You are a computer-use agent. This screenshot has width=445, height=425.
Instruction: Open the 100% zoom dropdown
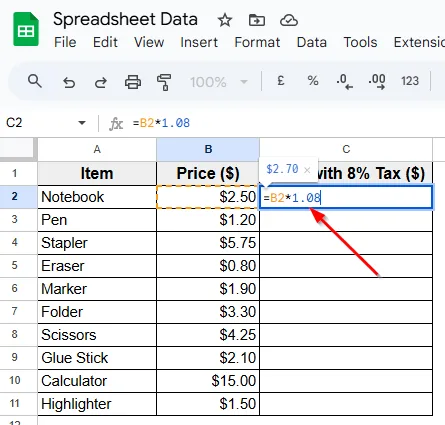coord(219,82)
